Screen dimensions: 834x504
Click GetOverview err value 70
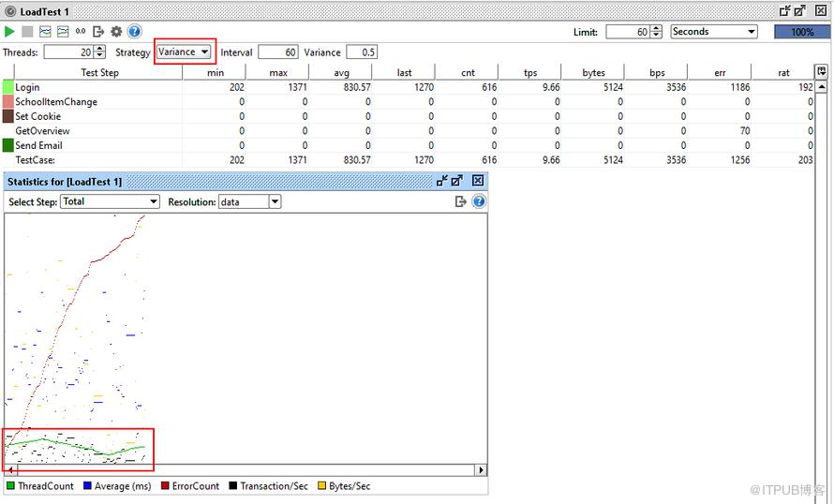(x=745, y=131)
